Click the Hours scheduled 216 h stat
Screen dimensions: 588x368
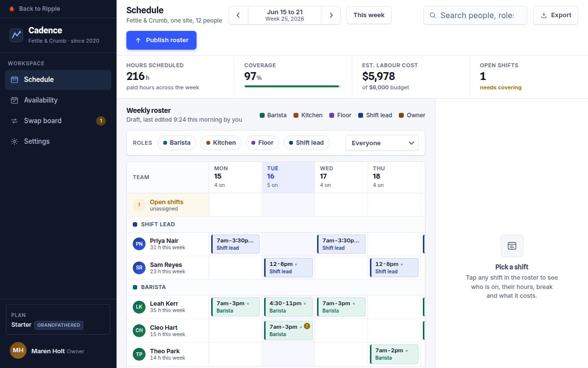coord(175,77)
